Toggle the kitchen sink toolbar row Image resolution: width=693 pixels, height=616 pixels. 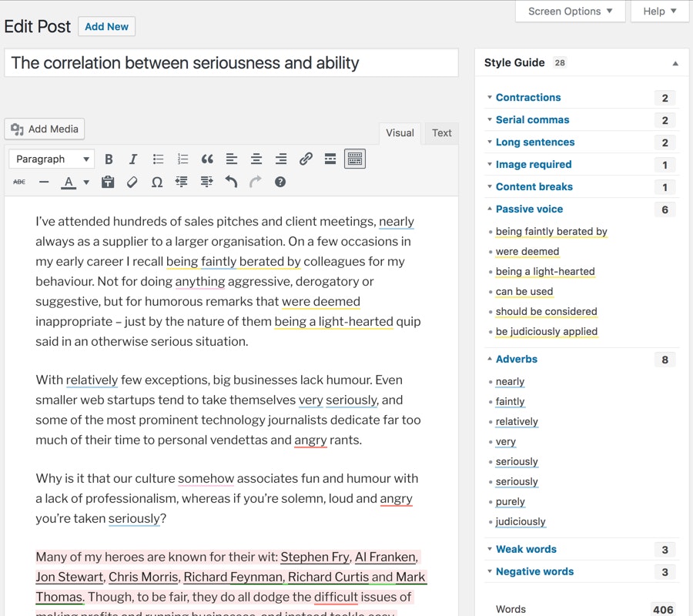point(354,159)
